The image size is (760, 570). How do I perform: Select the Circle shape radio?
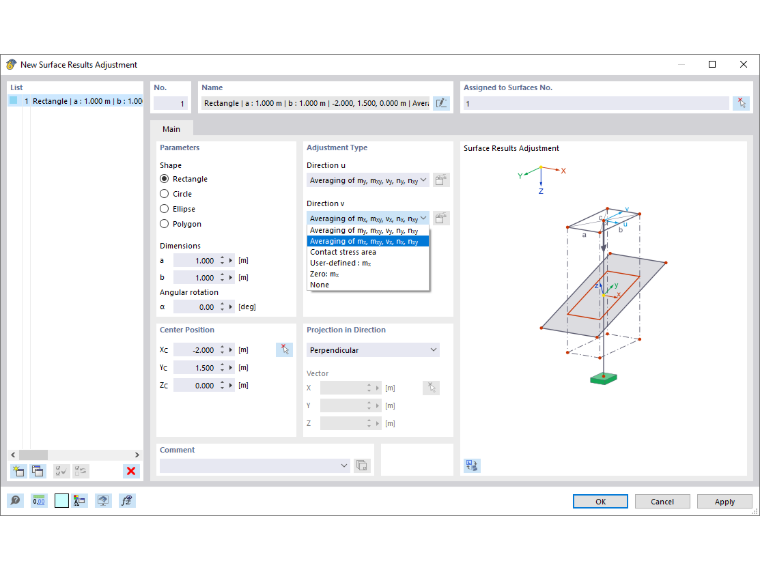[164, 194]
